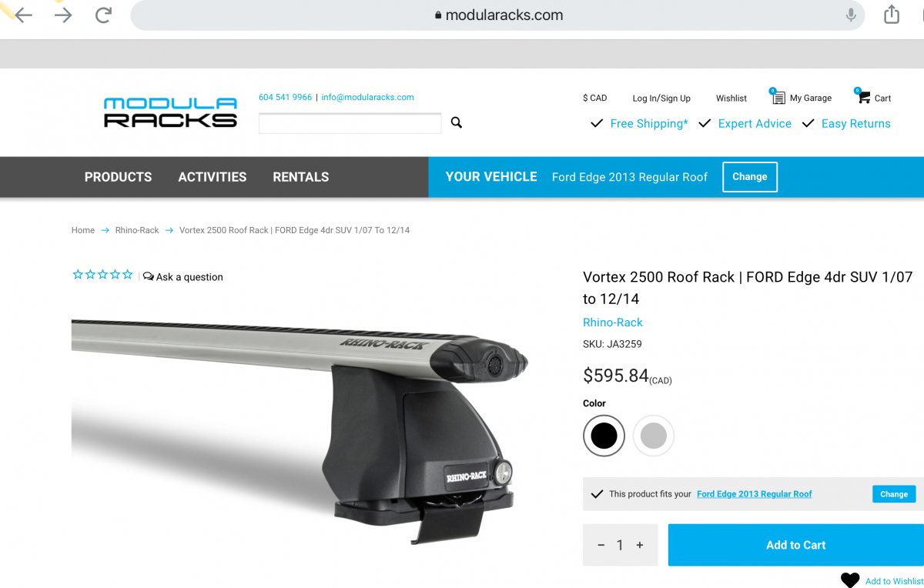Click Change in Your Vehicle bar
Viewport: 924px width, 588px height.
coord(750,176)
